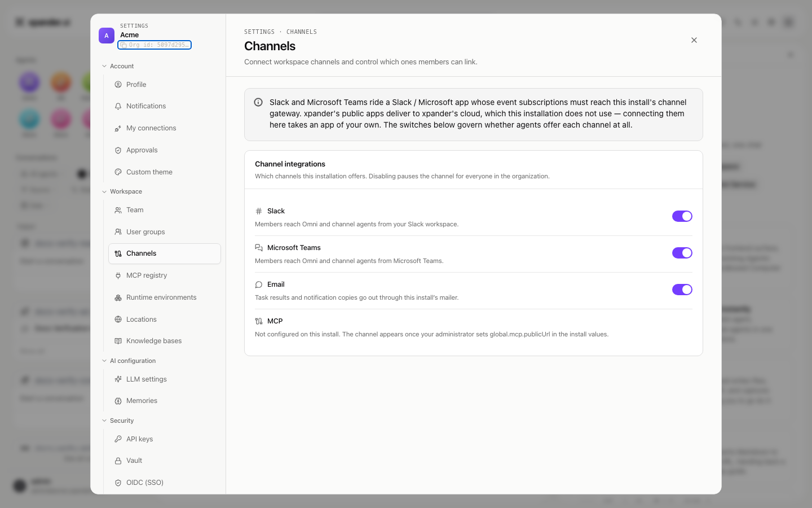
Task: Copy the Org id with the copy icon
Action: coord(123,45)
